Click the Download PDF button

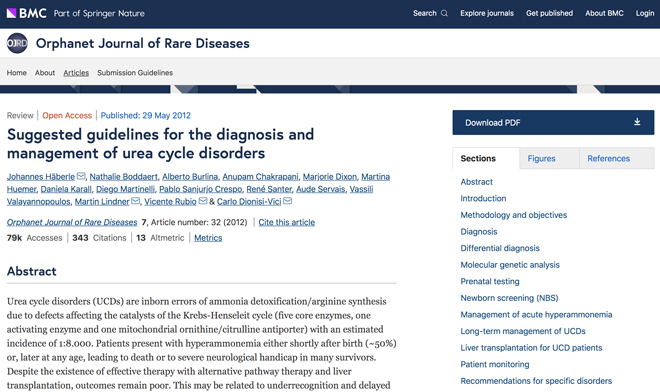coord(553,123)
